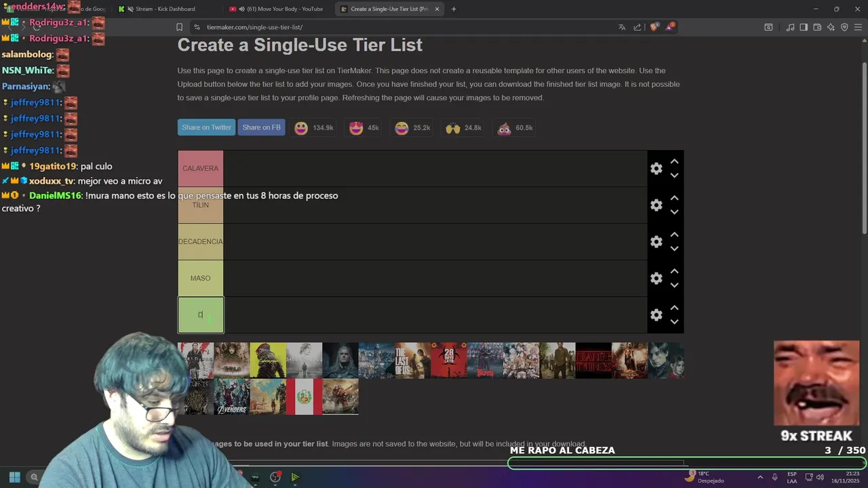Click the address bar URL
This screenshot has width=868, height=488.
[x=254, y=27]
